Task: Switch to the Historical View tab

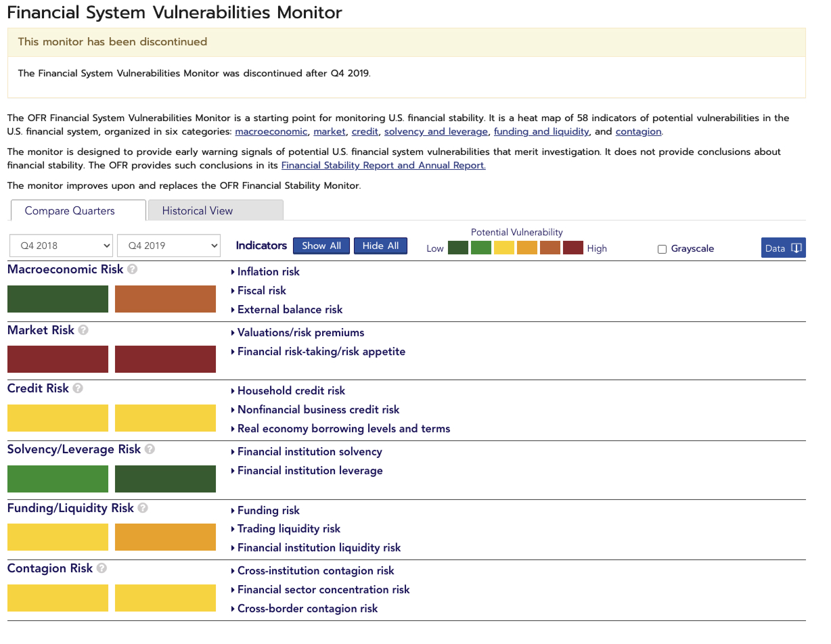Action: click(x=197, y=210)
